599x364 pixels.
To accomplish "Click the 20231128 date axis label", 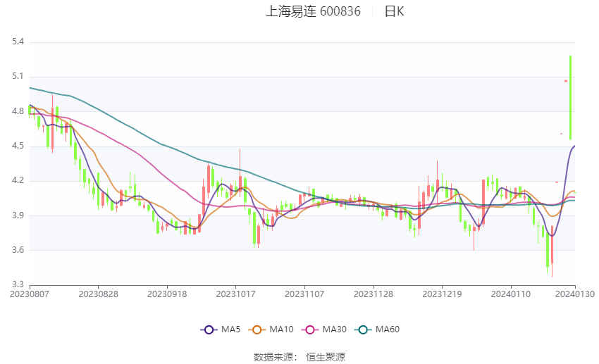I will click(373, 294).
